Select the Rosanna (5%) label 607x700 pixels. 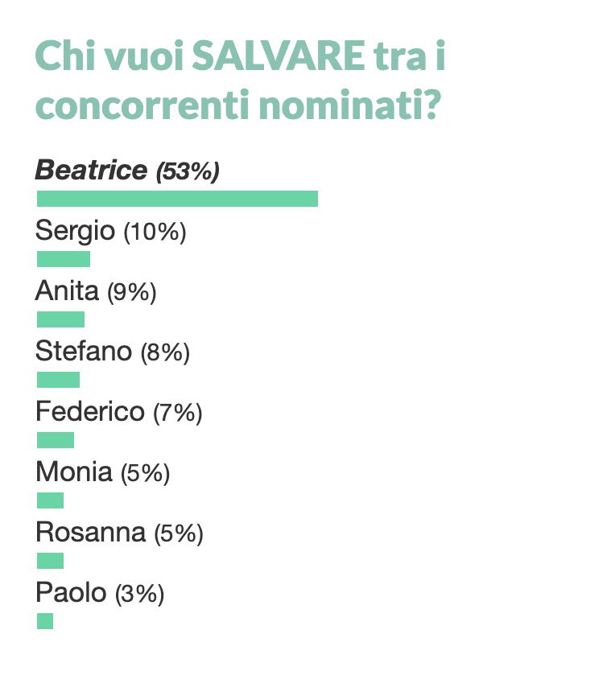[119, 533]
